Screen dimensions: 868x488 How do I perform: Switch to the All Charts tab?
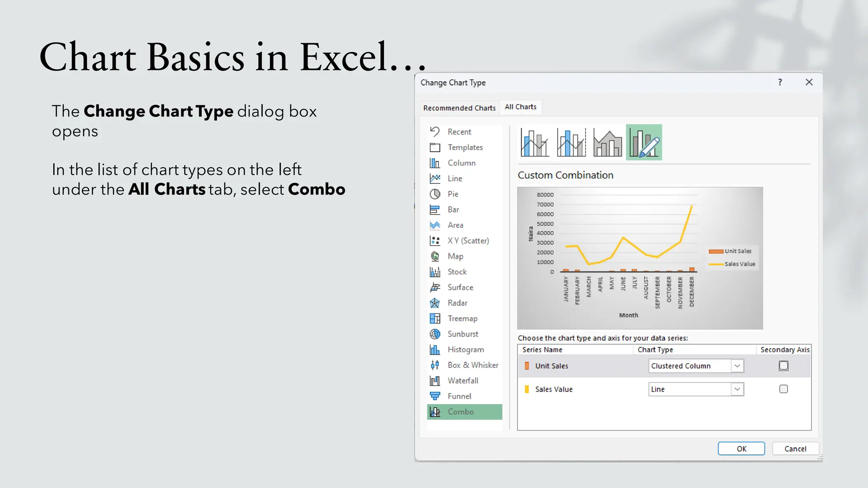click(x=520, y=107)
